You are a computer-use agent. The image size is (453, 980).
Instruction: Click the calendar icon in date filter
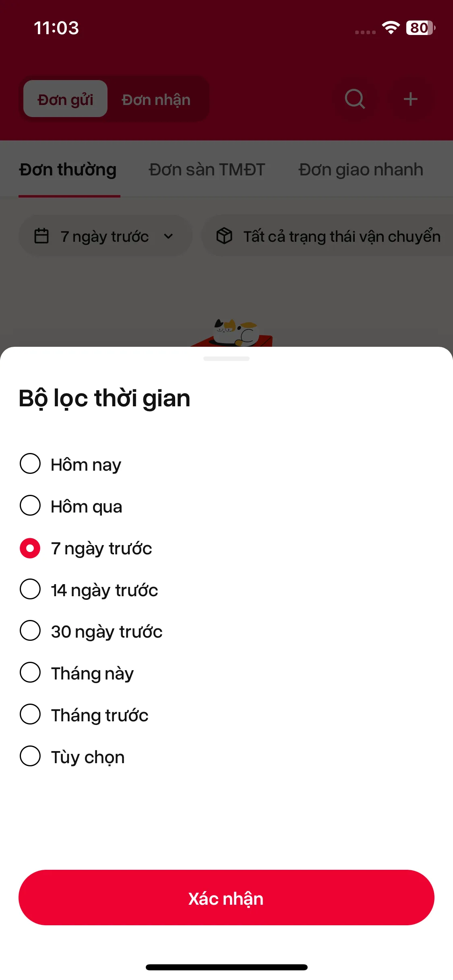tap(41, 236)
